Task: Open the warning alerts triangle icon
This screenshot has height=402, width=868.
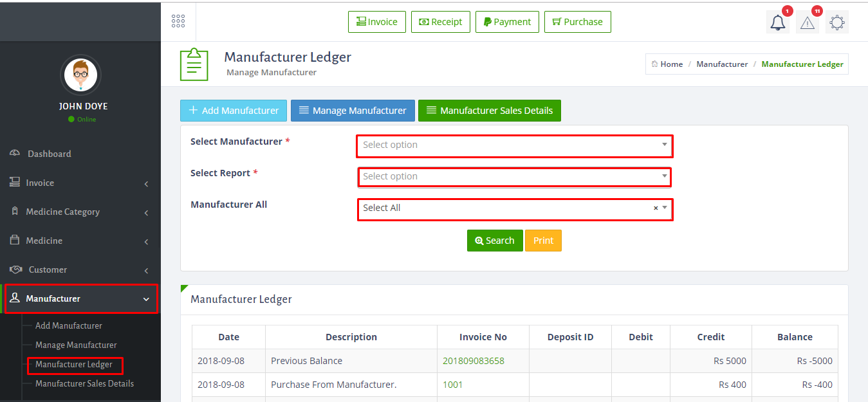Action: tap(808, 23)
